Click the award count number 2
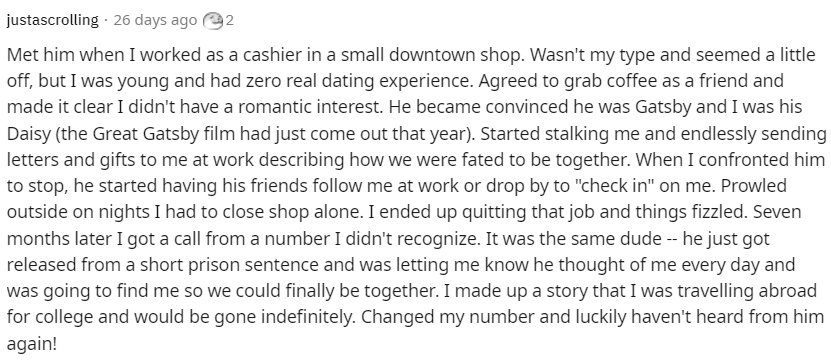The height and width of the screenshot is (362, 831). [x=229, y=21]
